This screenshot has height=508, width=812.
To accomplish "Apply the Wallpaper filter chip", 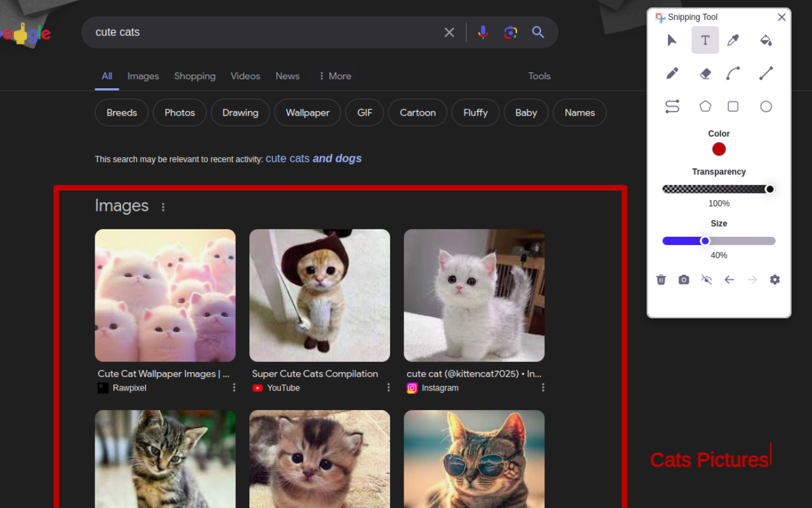I will click(308, 112).
